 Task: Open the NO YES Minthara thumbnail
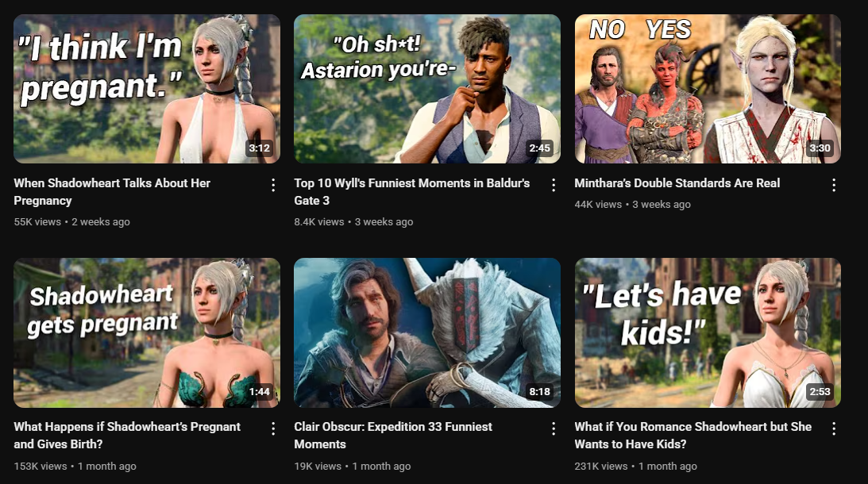coord(708,89)
